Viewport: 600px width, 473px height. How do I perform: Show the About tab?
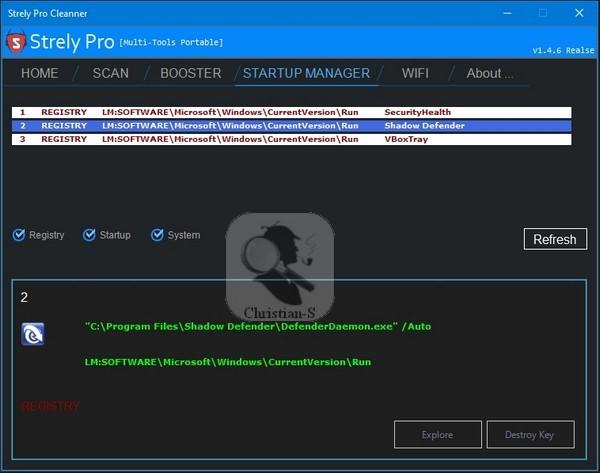tap(490, 73)
